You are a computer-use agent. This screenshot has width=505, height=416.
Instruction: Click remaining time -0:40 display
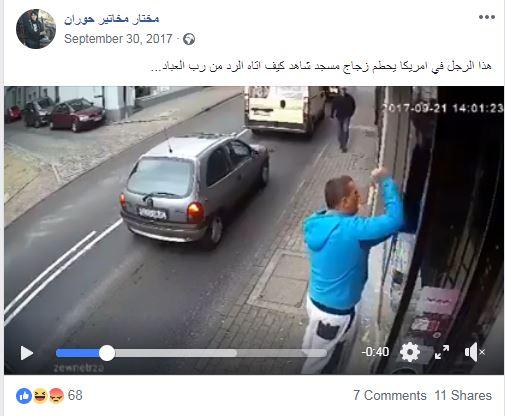click(x=375, y=352)
